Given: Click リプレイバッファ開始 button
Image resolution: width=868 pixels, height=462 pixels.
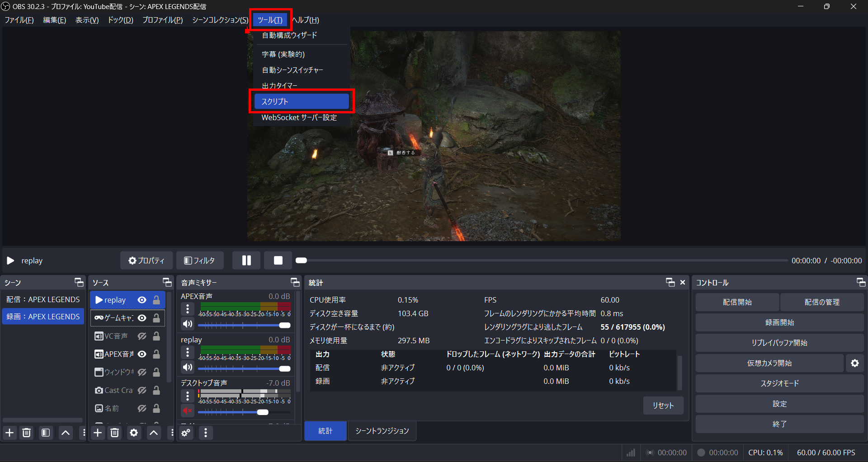Looking at the screenshot, I should (x=779, y=343).
